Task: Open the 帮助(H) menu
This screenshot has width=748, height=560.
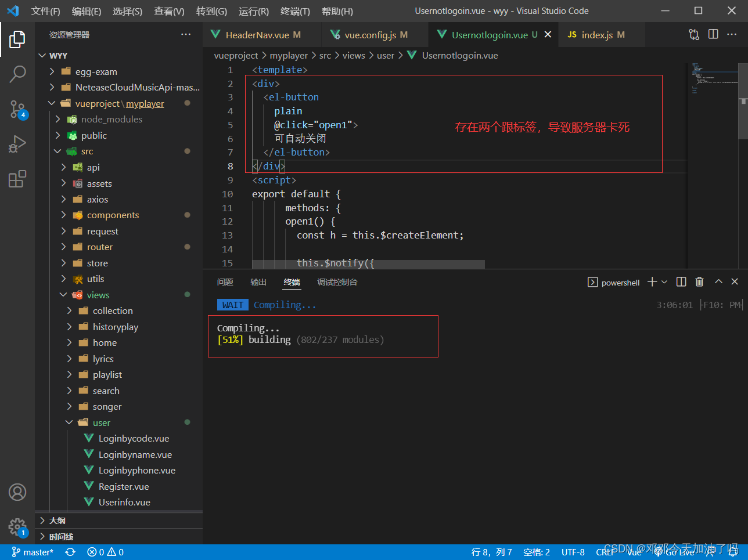Action: (x=337, y=11)
